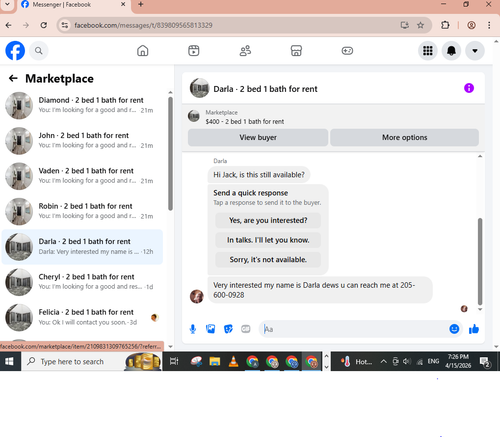500x437 pixels.
Task: Choose a sticker icon
Action: [x=228, y=329]
